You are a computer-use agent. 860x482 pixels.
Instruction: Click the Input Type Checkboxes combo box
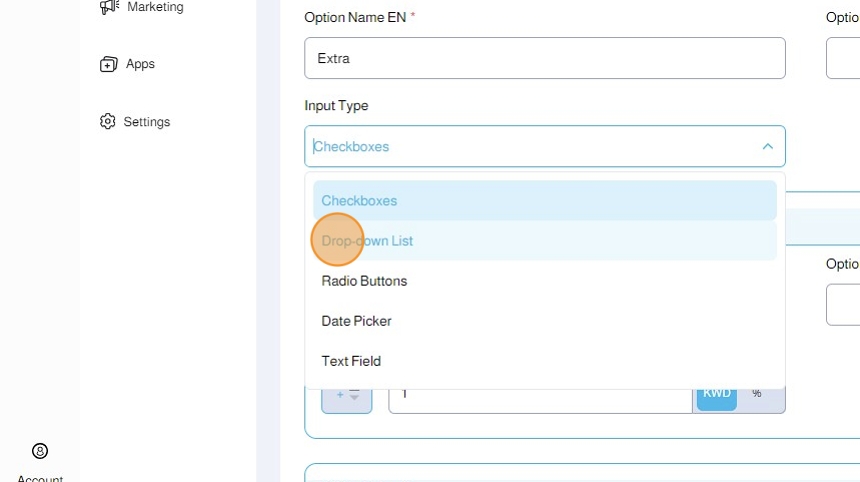[545, 146]
